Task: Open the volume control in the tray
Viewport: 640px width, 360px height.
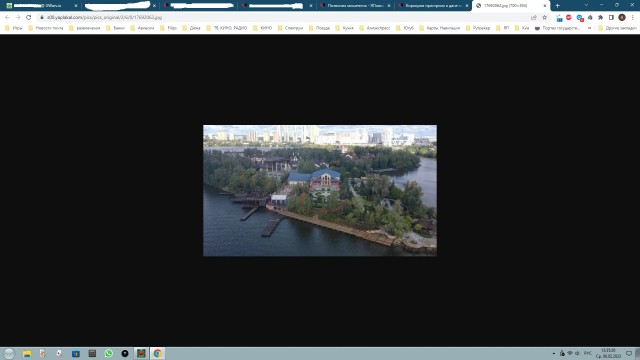Action: [x=577, y=353]
